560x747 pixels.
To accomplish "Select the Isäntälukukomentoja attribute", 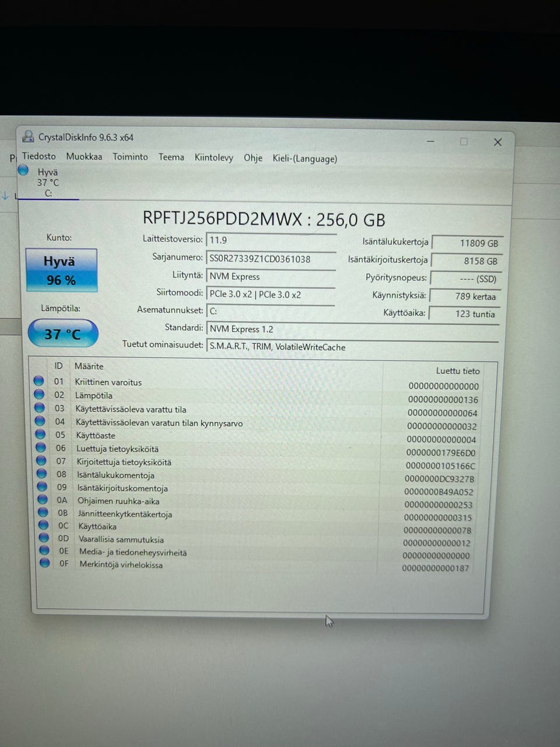I will tap(116, 475).
